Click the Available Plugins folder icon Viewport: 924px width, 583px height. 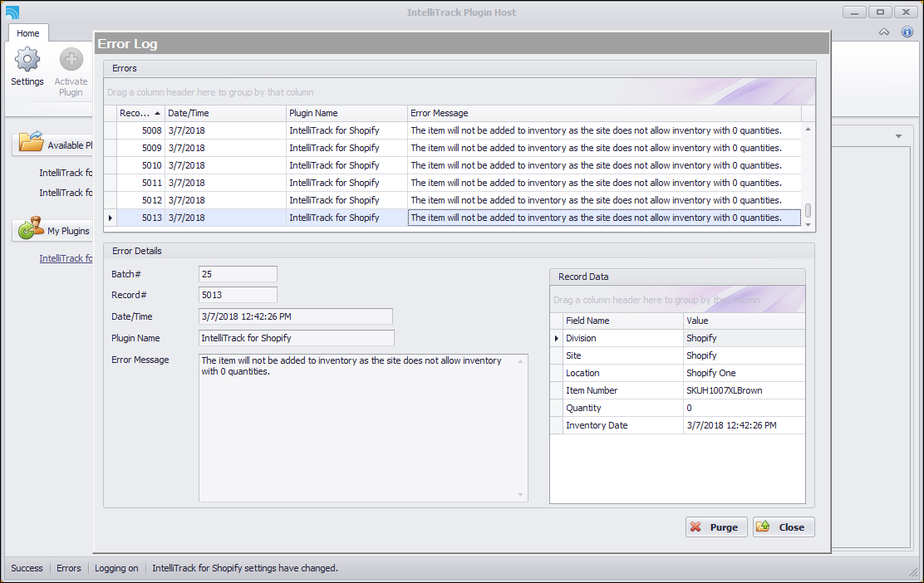click(31, 142)
